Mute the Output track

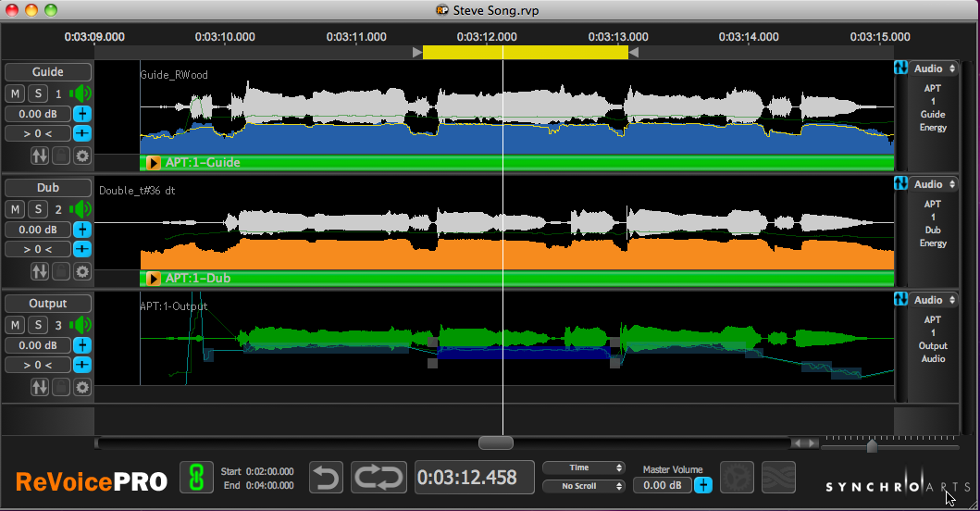(x=16, y=325)
